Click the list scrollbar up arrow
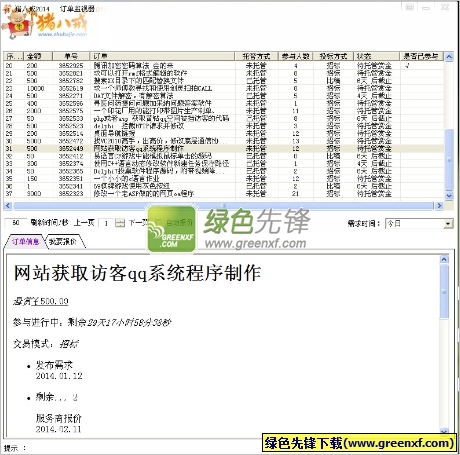This screenshot has width=460, height=455. coord(449,57)
